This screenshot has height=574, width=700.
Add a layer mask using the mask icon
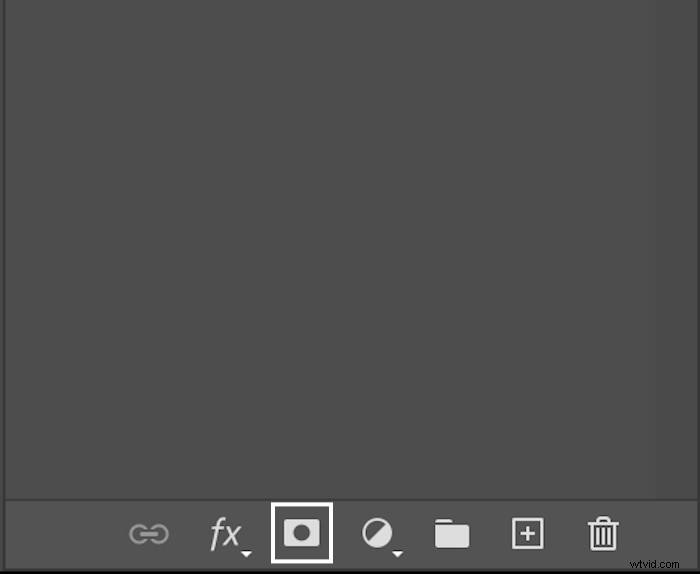point(302,533)
